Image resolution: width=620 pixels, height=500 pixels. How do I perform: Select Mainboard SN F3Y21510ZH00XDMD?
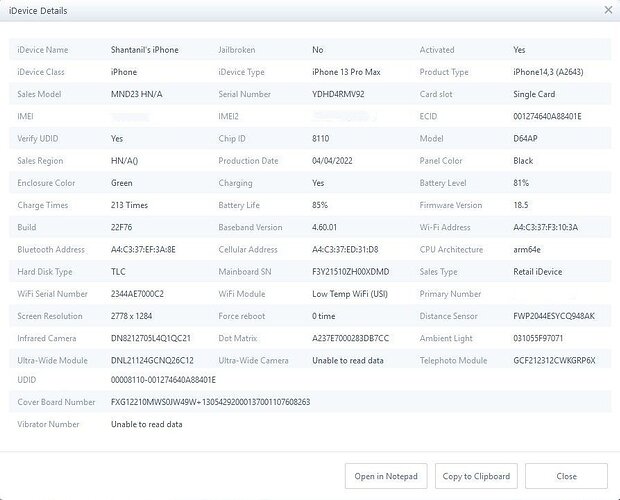(x=351, y=272)
